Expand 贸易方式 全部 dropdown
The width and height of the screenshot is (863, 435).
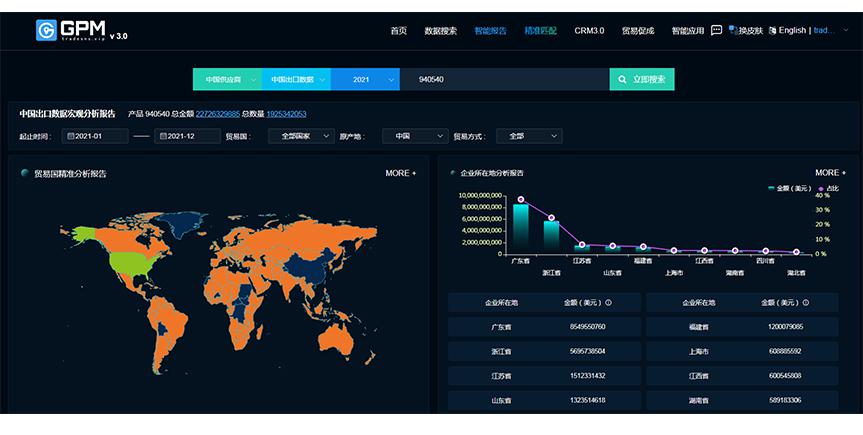coord(529,136)
